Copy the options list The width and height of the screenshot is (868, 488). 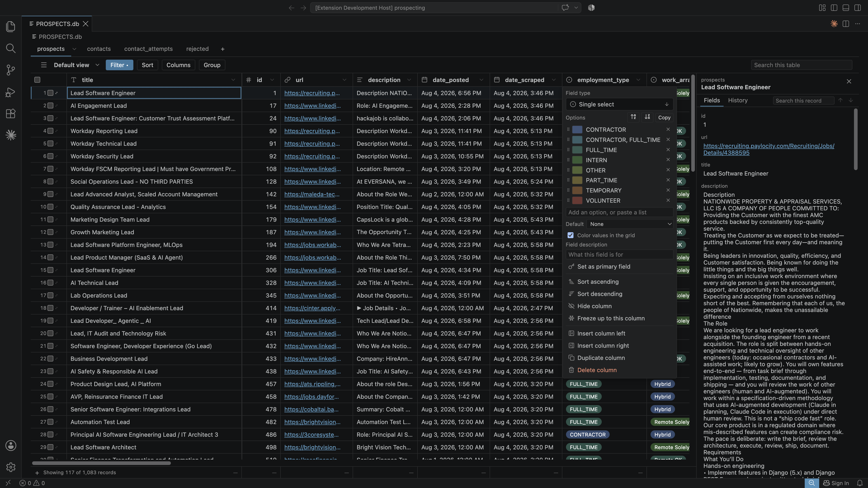click(x=664, y=117)
